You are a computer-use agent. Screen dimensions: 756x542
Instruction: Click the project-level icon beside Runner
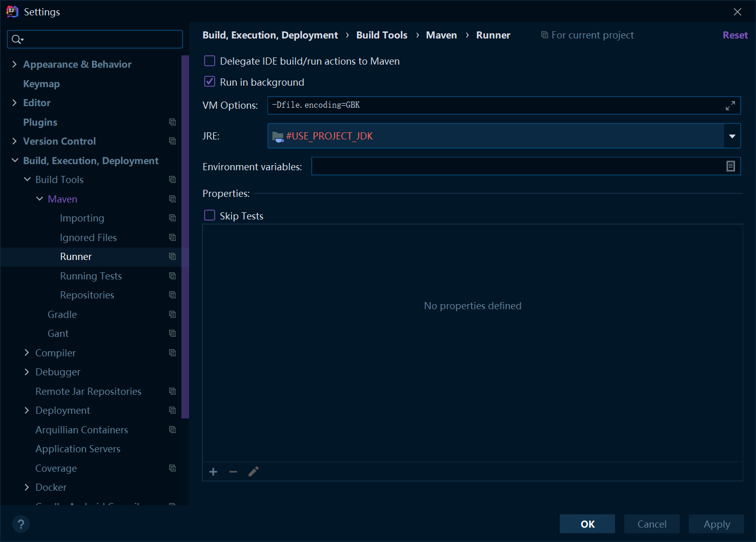173,256
